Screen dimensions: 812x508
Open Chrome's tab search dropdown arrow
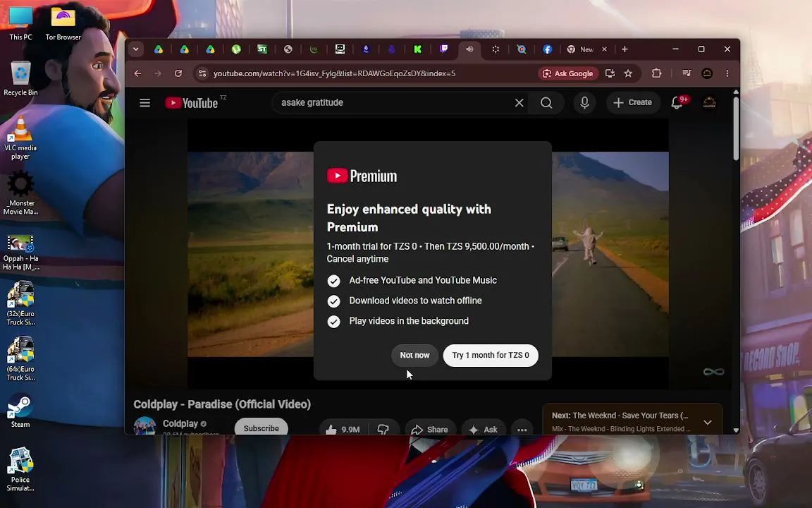coord(135,49)
